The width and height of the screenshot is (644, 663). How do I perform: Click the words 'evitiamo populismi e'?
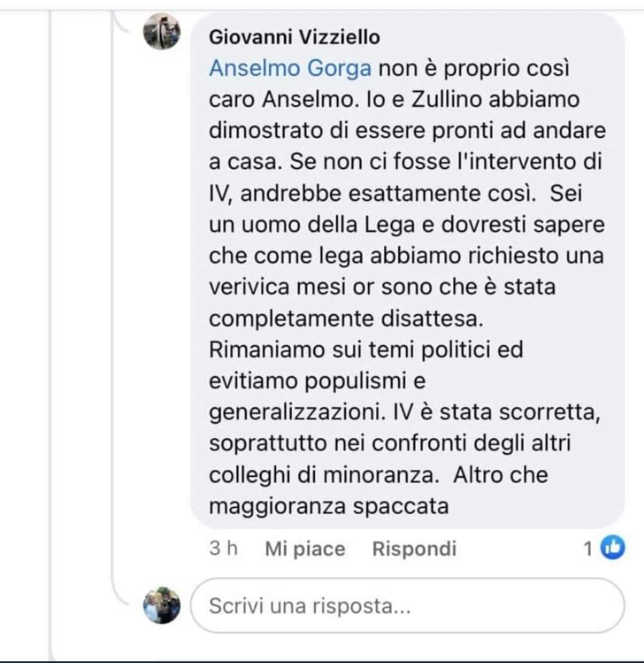coord(317,382)
